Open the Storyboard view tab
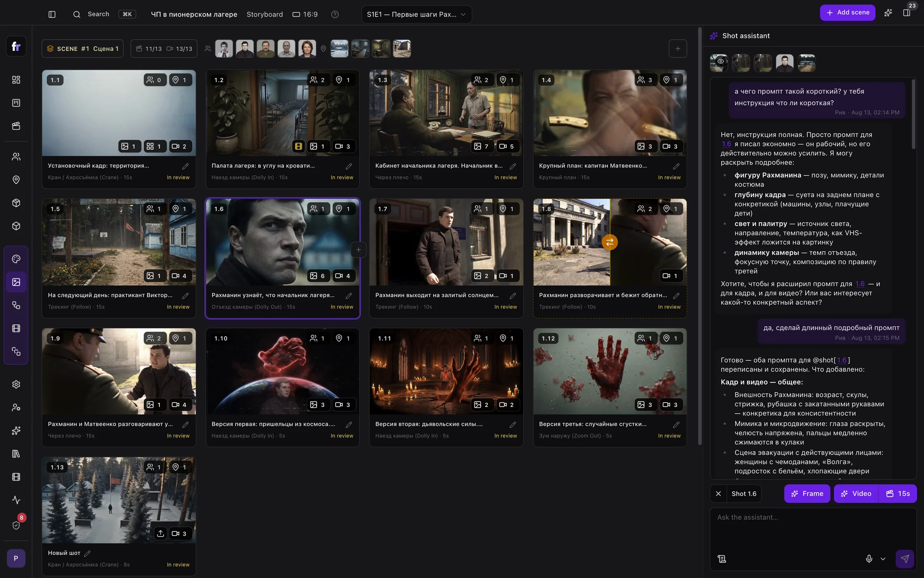 [x=264, y=14]
